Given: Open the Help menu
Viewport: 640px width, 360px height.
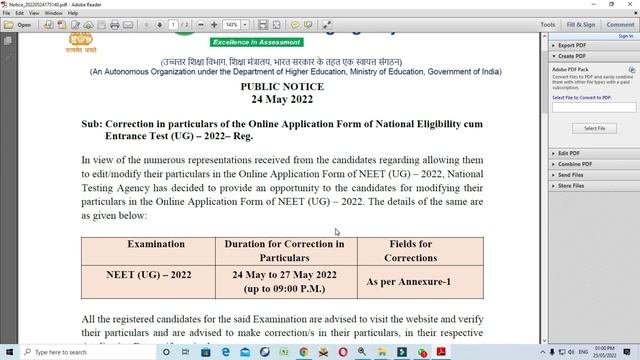Looking at the screenshot, I should point(73,13).
